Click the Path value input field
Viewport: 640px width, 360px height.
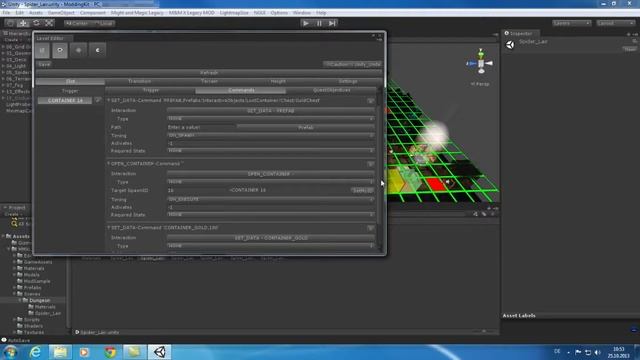click(x=202, y=127)
